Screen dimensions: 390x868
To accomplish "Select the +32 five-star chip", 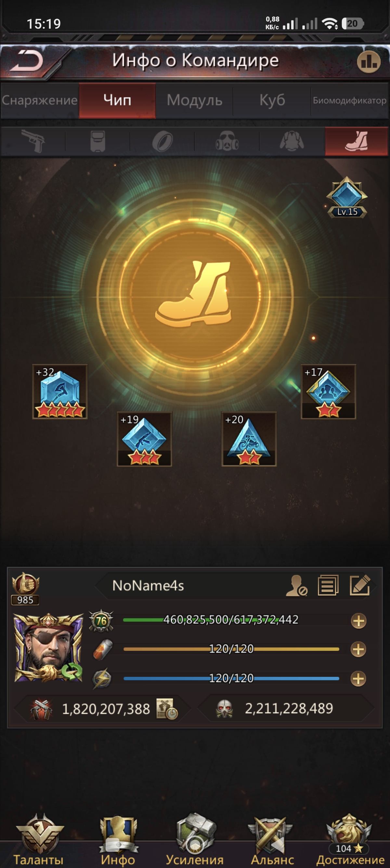I will click(x=60, y=391).
